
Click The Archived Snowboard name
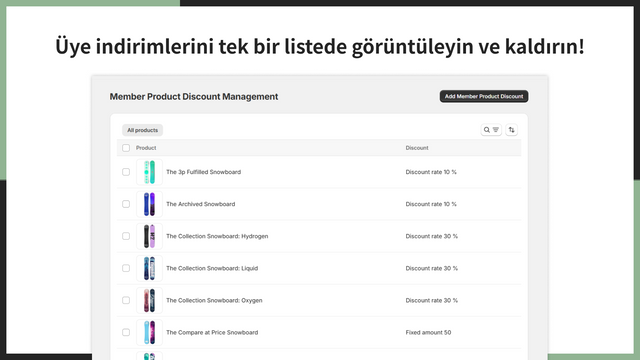tap(200, 204)
